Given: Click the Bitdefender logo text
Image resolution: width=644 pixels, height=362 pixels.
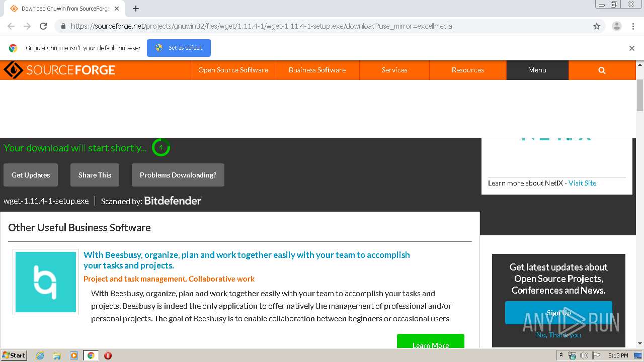Looking at the screenshot, I should (173, 201).
